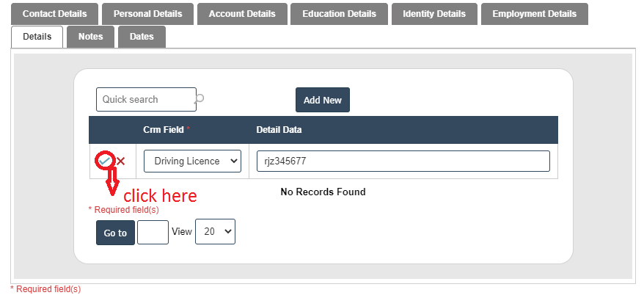Expand the View 20 page size dropdown
644x298 pixels.
(x=215, y=231)
